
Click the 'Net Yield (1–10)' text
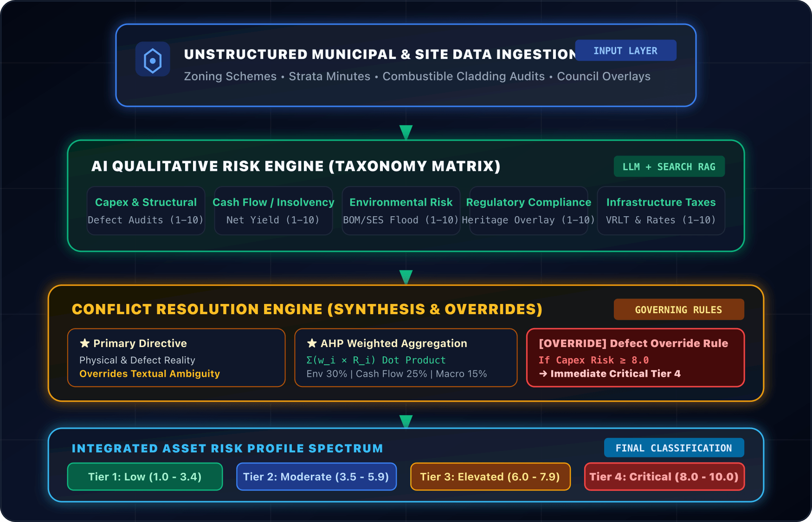(273, 220)
